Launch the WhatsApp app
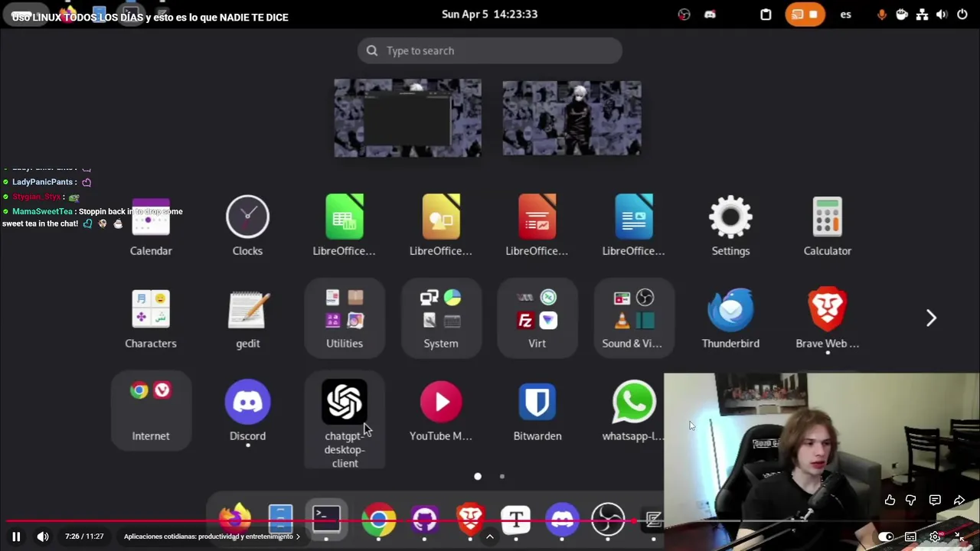The width and height of the screenshot is (980, 551). tap(633, 411)
